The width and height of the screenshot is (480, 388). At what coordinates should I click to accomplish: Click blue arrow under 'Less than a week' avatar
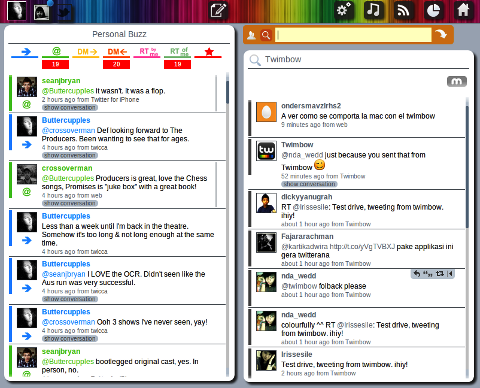(x=27, y=240)
